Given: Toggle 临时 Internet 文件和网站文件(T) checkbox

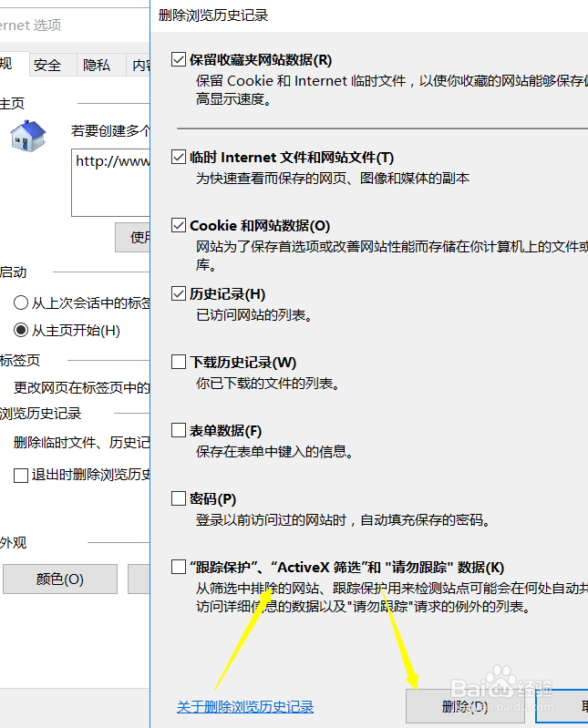Looking at the screenshot, I should 179,157.
